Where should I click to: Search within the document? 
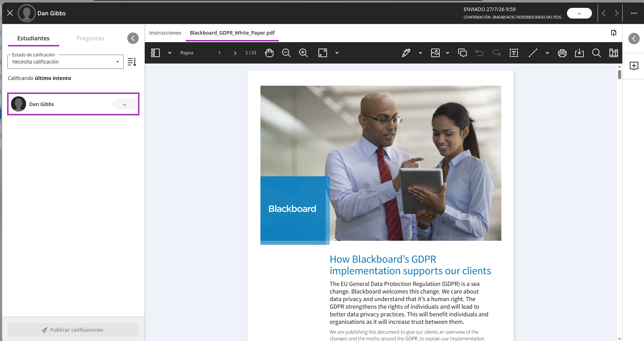pyautogui.click(x=597, y=53)
